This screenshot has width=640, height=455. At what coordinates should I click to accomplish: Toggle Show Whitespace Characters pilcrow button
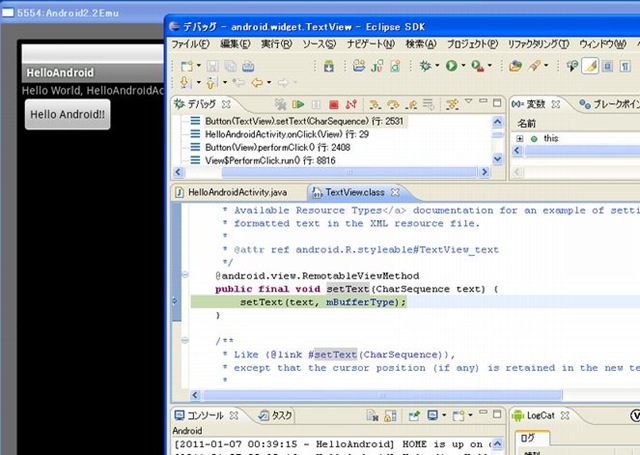click(x=623, y=66)
